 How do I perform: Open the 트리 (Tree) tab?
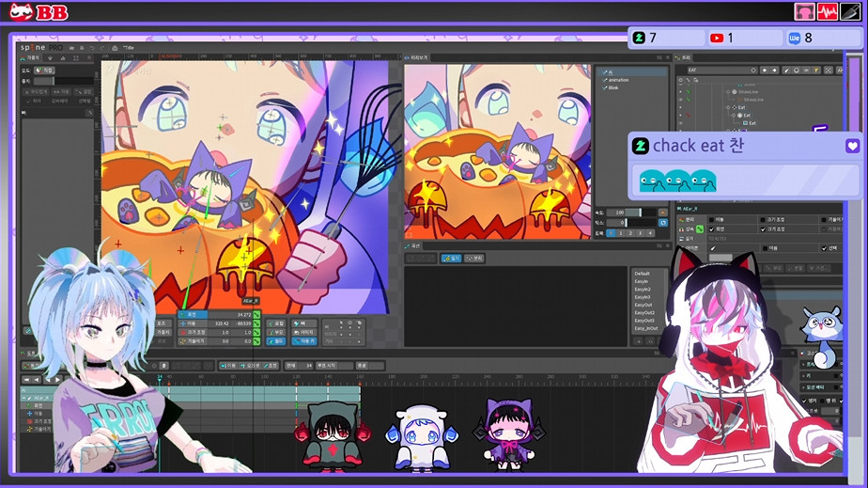pos(684,57)
